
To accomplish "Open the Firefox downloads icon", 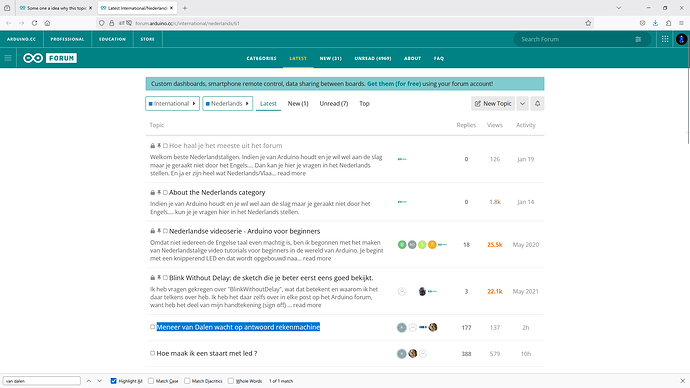I will (x=655, y=23).
